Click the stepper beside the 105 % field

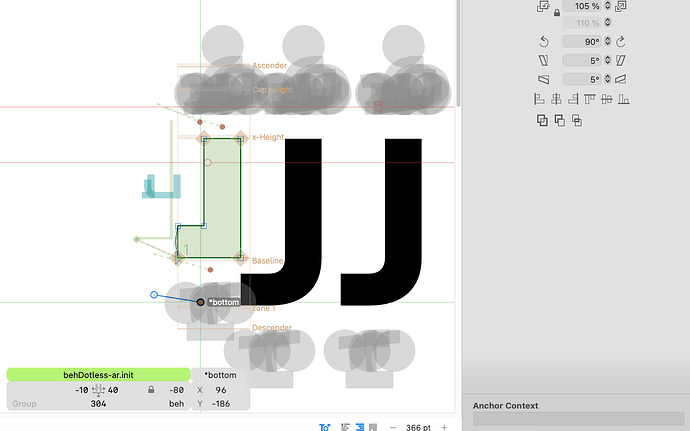click(x=607, y=6)
